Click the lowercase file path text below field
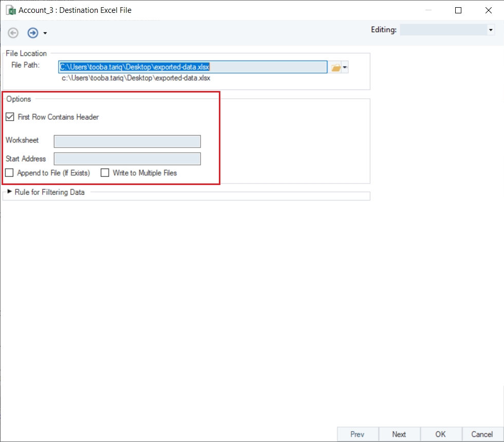 [136, 78]
